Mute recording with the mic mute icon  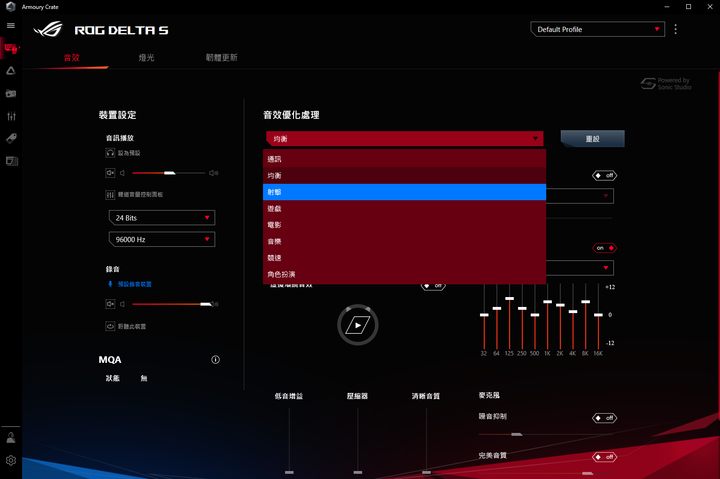110,304
